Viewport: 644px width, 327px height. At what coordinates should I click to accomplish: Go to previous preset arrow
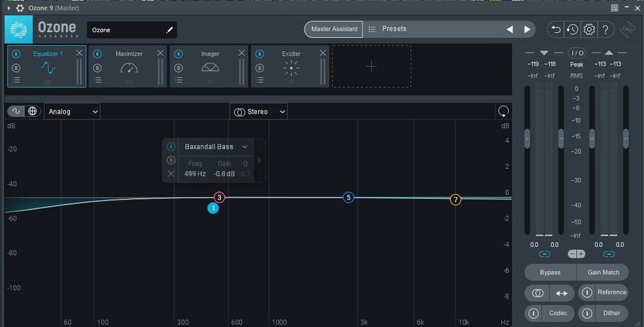click(x=509, y=29)
